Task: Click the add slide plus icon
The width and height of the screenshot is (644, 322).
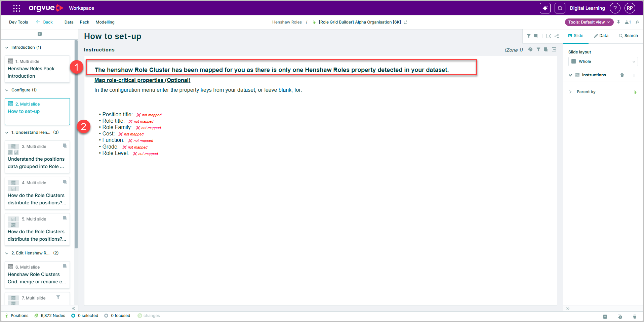Action: [x=40, y=34]
